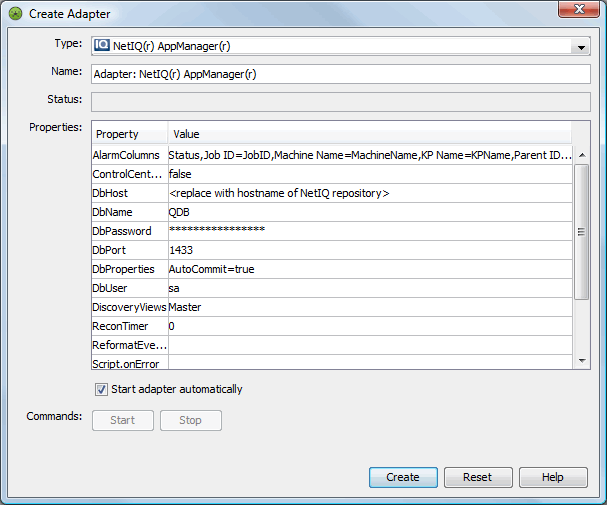Select the DbProperties property cell

click(x=130, y=269)
